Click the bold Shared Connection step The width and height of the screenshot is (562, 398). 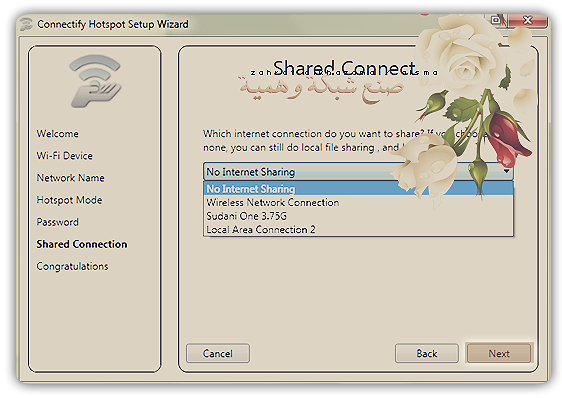82,244
